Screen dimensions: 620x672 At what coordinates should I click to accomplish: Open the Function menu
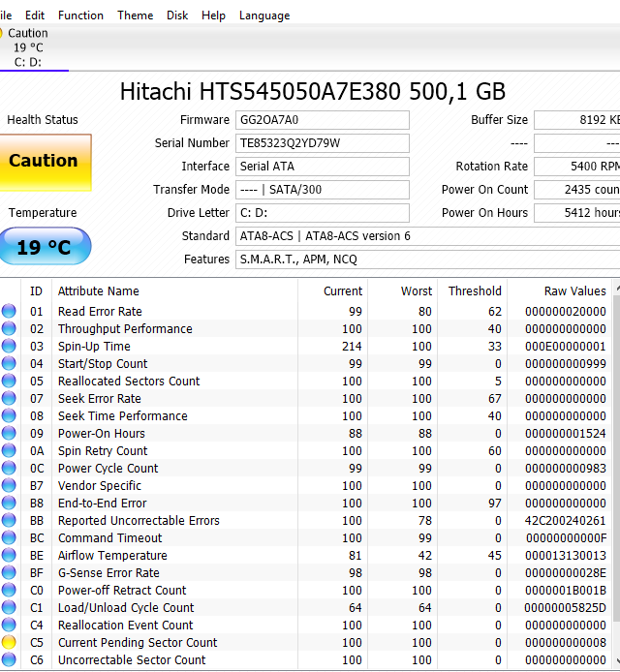pyautogui.click(x=80, y=15)
